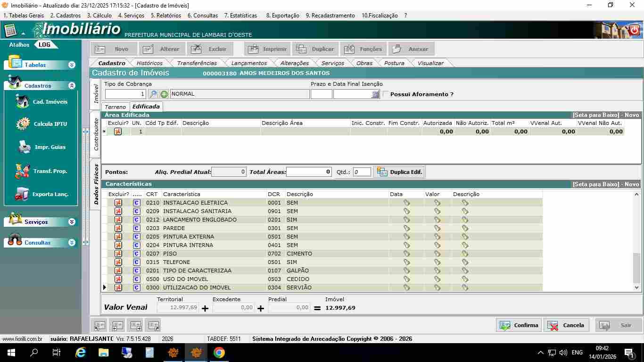Delete the PISO characteristic row
This screenshot has width=644, height=362.
pyautogui.click(x=118, y=254)
